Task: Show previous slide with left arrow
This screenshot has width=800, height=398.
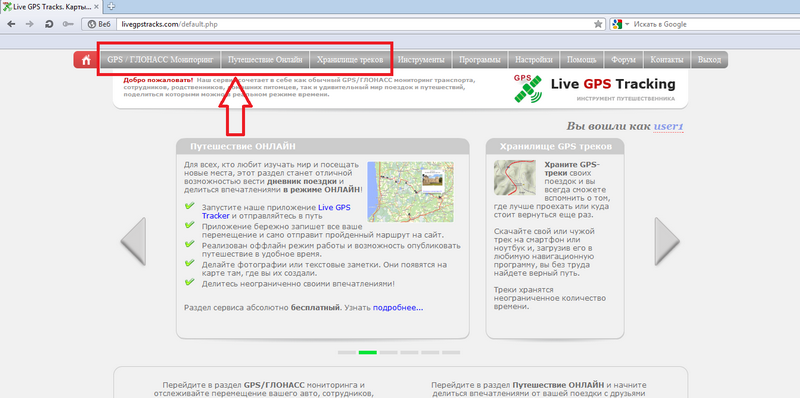Action: tap(133, 241)
